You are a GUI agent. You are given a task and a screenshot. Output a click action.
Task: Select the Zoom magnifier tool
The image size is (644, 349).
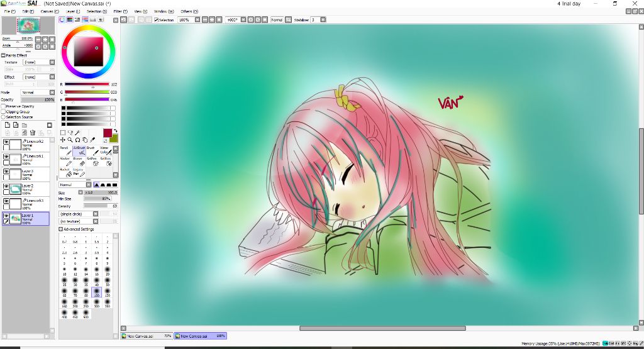point(70,140)
